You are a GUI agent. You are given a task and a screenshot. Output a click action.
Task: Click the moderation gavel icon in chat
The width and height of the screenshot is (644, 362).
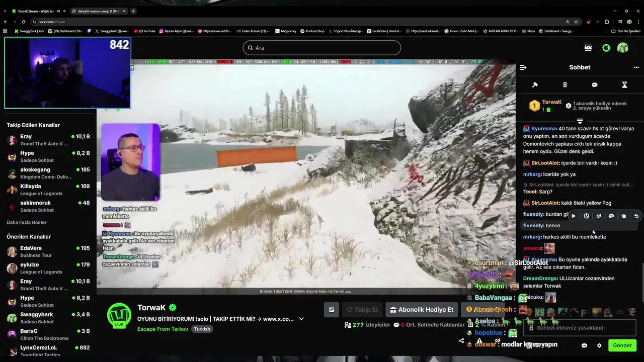535,85
